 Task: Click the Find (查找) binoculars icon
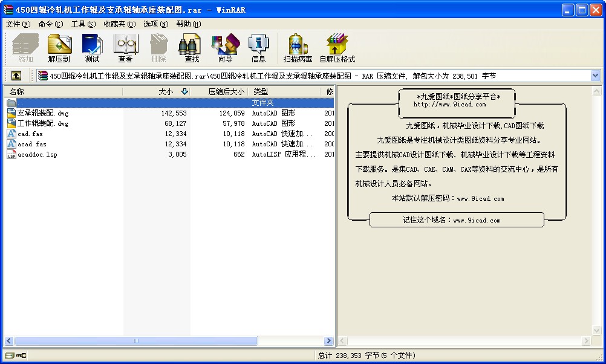tap(192, 48)
